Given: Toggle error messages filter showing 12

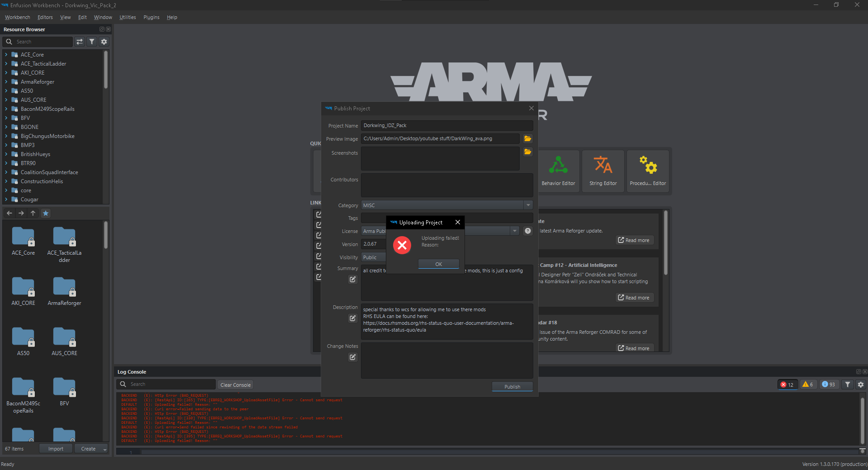Looking at the screenshot, I should (x=787, y=385).
